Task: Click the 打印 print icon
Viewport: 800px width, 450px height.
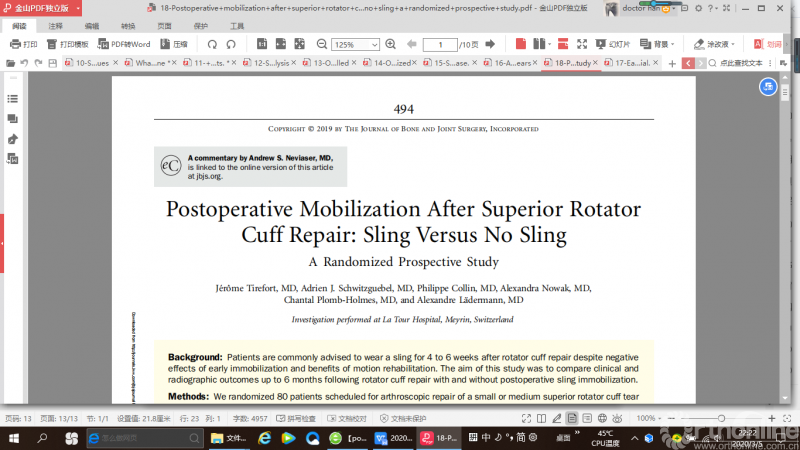Action: [23, 45]
